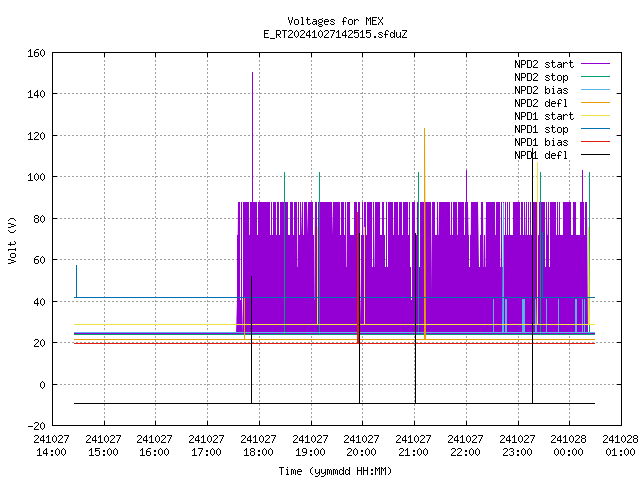Click the y-axis tick label 140
The image size is (640, 480).
(x=36, y=94)
